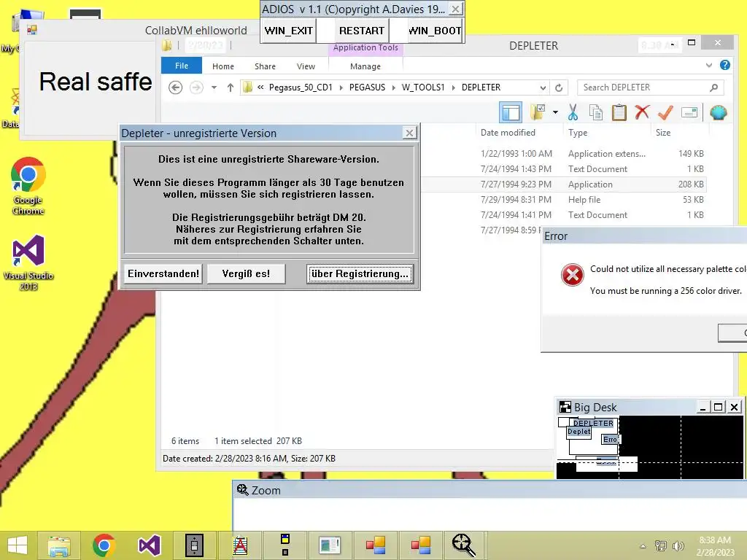This screenshot has width=747, height=560.
Task: Open Google Chrome desktop shortcut
Action: click(28, 186)
